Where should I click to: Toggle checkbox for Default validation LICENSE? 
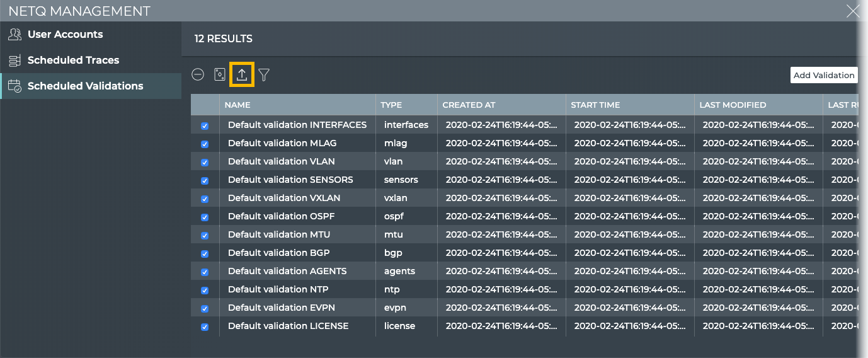tap(205, 327)
